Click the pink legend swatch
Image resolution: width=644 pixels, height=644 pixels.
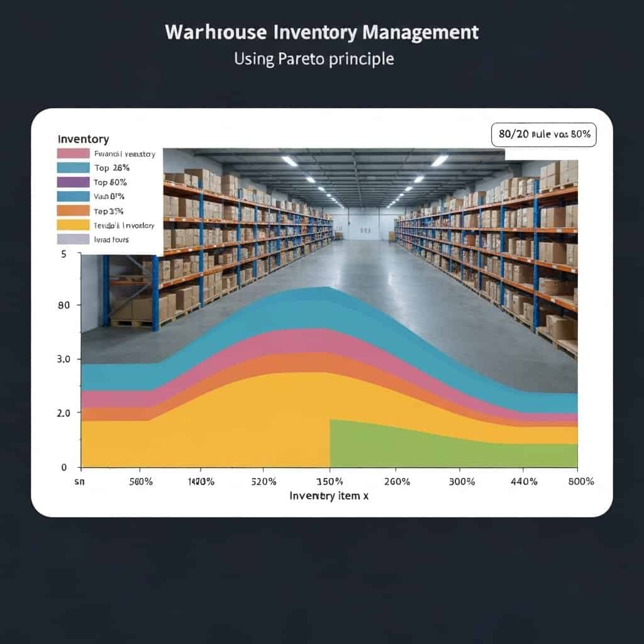[73, 153]
